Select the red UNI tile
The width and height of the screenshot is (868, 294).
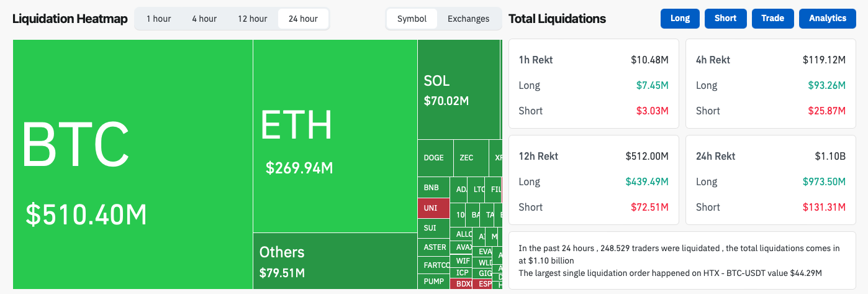pyautogui.click(x=433, y=208)
